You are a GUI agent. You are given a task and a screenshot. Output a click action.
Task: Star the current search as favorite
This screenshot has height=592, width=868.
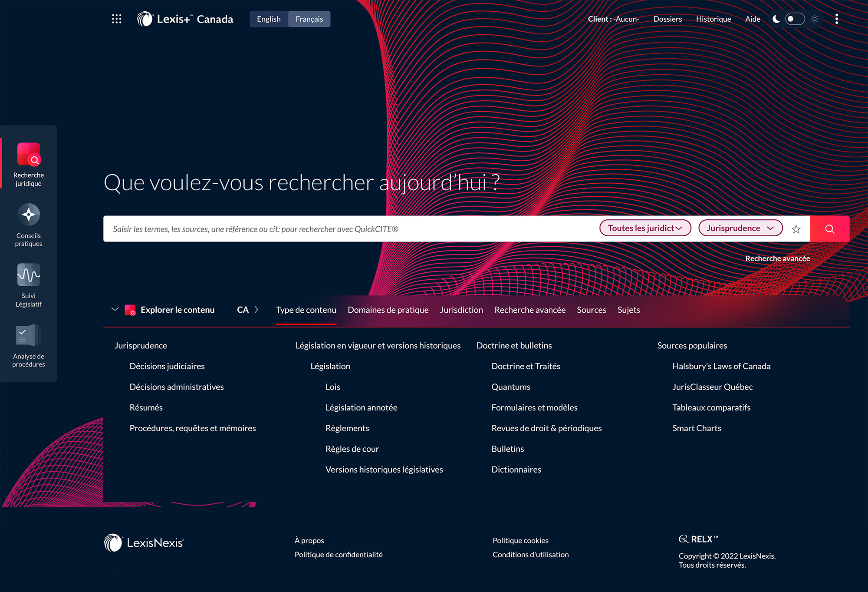(796, 229)
